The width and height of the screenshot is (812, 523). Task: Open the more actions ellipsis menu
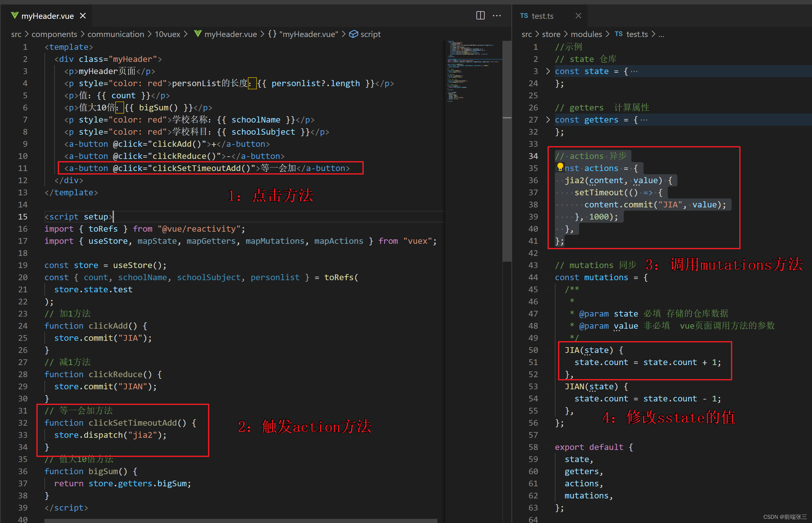pos(497,15)
